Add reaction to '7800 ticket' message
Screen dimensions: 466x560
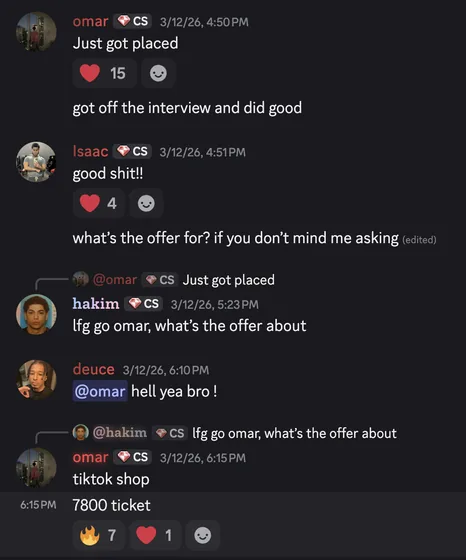click(x=202, y=535)
